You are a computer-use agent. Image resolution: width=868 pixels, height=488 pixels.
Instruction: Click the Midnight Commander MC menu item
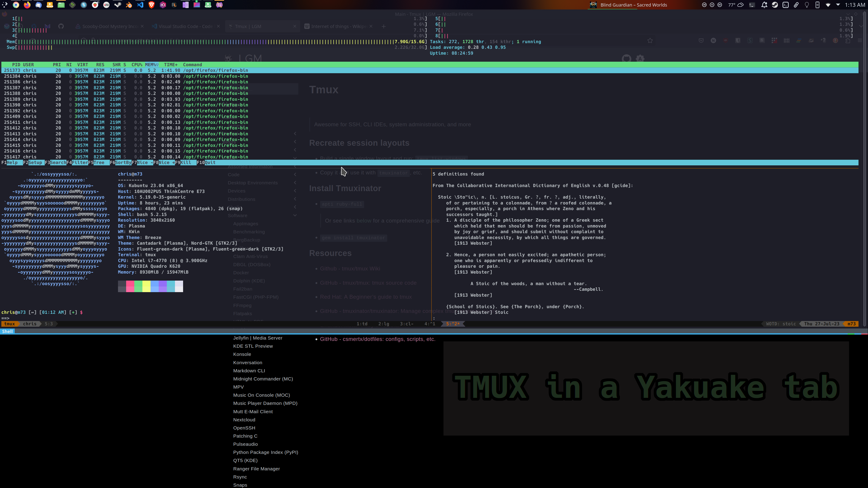(x=263, y=378)
